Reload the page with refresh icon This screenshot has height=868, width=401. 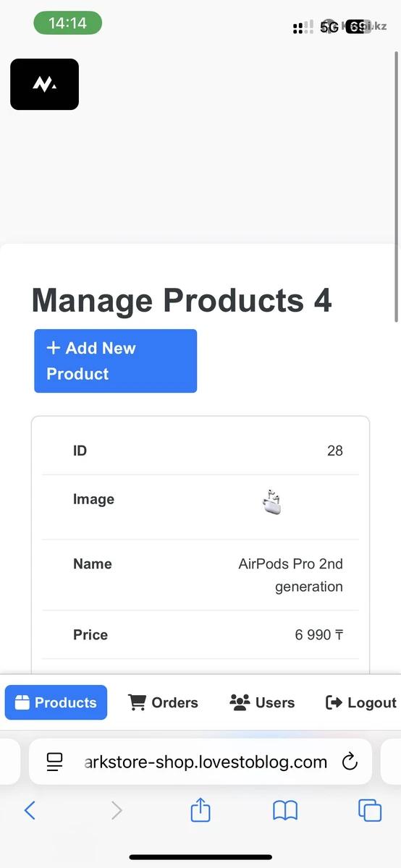pos(350,762)
